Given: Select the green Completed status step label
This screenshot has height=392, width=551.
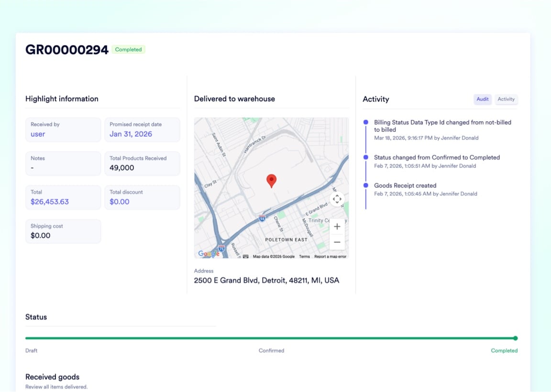Looking at the screenshot, I should (504, 350).
